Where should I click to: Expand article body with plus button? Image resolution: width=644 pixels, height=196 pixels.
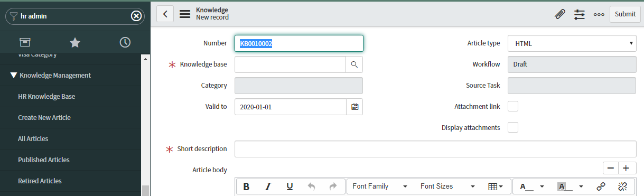point(627,168)
